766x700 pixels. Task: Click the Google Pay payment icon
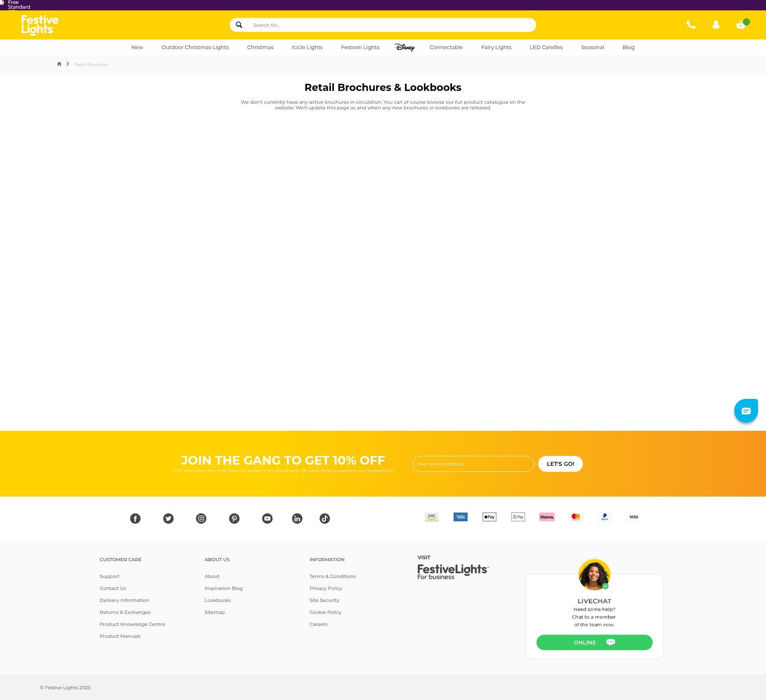pos(518,517)
